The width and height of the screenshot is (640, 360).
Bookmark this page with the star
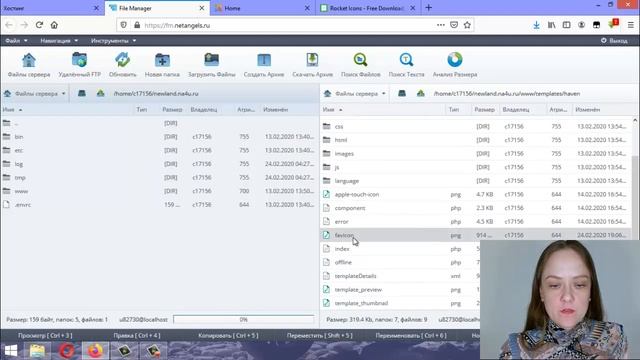pyautogui.click(x=467, y=25)
